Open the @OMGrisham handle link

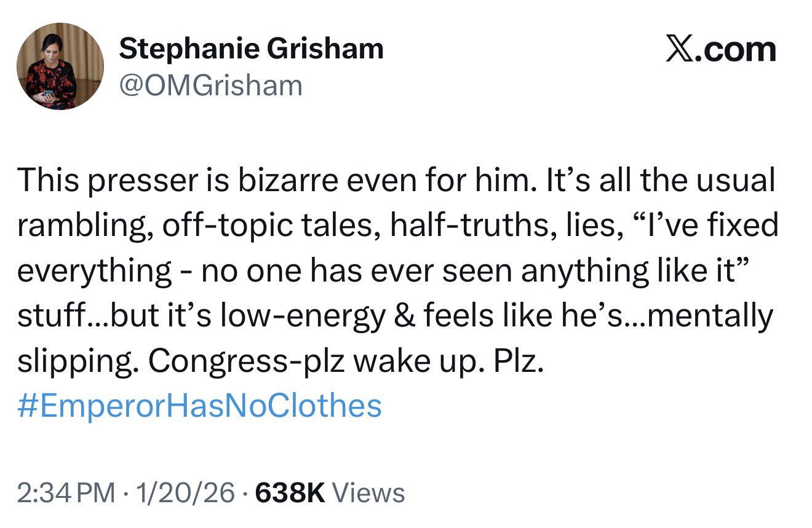pos(210,85)
